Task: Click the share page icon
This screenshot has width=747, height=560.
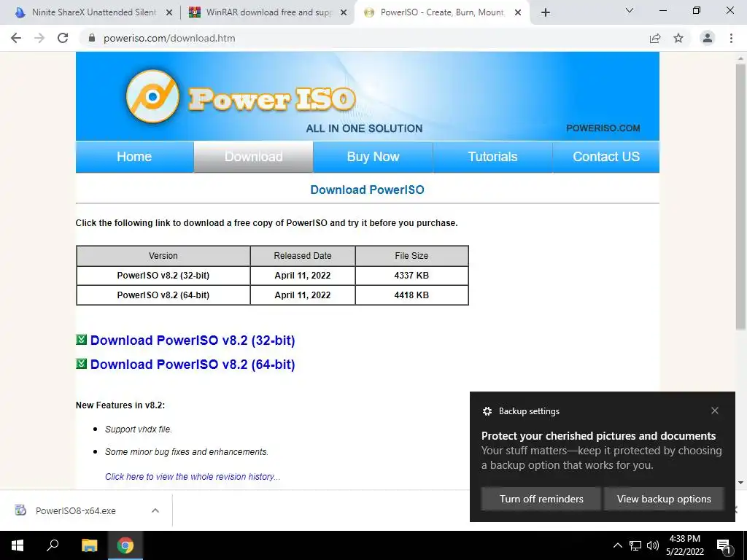Action: [655, 38]
